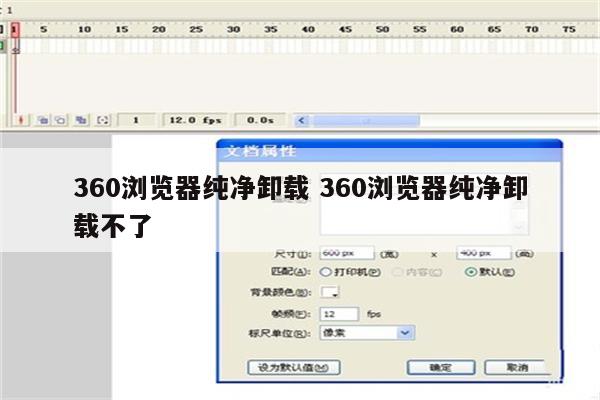Open the modify onion markers button
The width and height of the screenshot is (600, 400).
click(103, 121)
